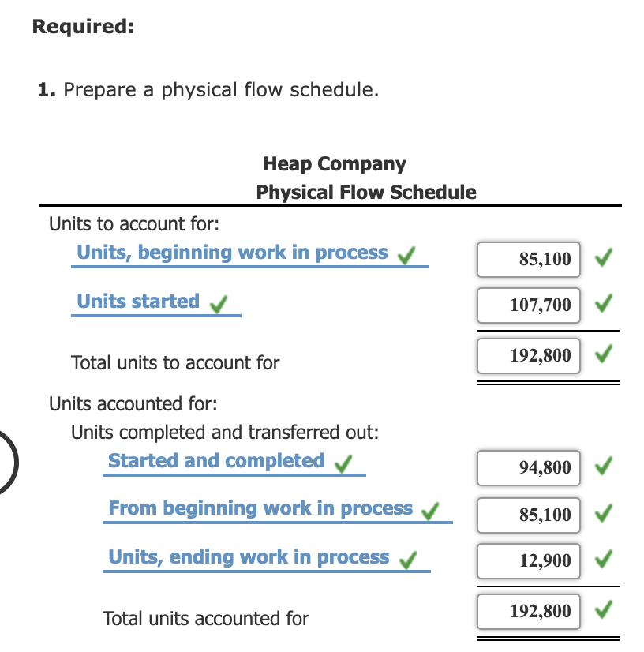
Task: Click checkmark next to total units accounted for
Action: coord(603,609)
